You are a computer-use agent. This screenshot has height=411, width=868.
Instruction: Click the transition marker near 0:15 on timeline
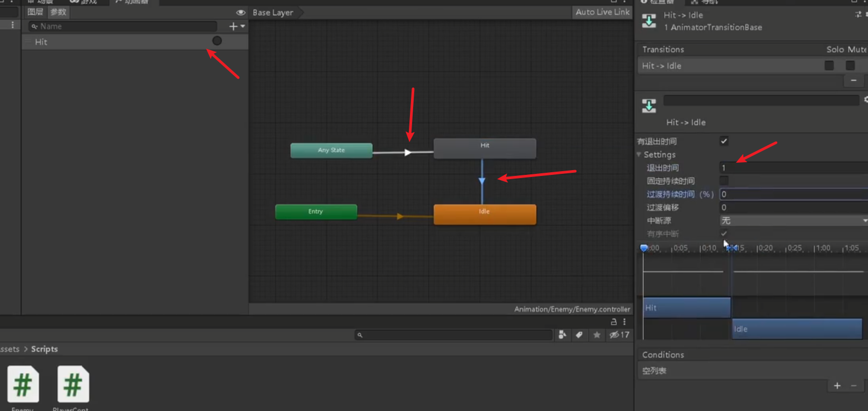[x=732, y=247]
